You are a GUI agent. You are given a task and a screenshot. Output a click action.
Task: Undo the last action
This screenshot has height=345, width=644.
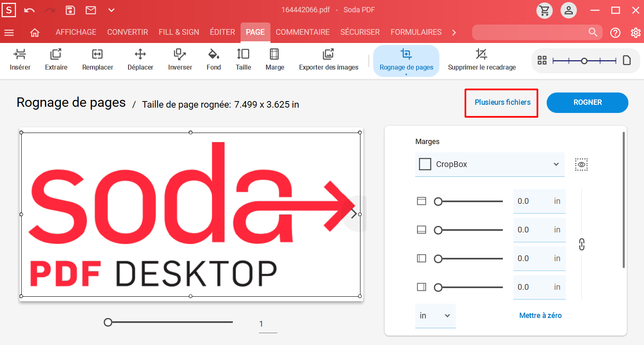pos(29,10)
